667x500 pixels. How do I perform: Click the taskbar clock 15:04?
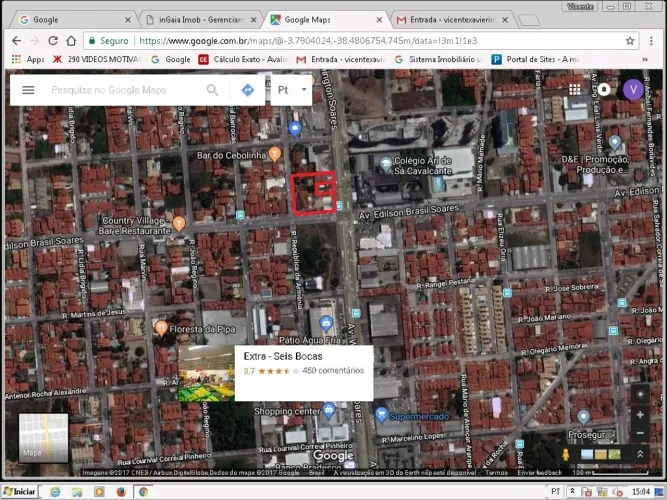pos(641,491)
